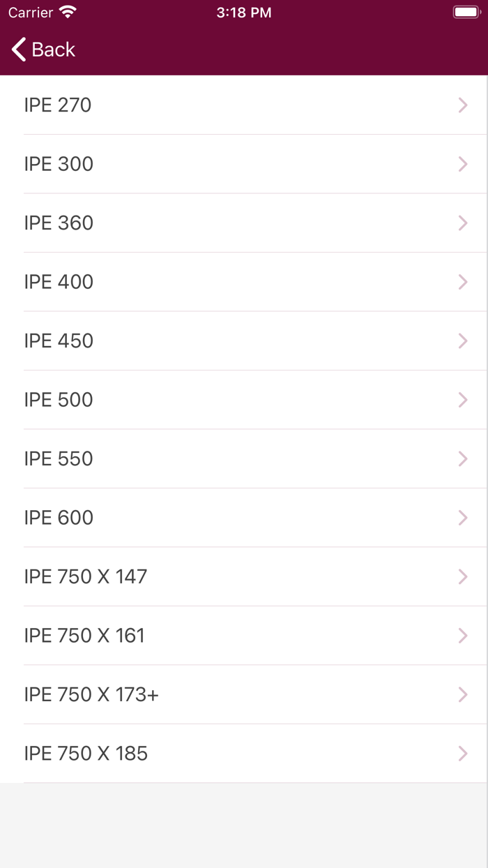Tap the chevron next to IPE 270
This screenshot has width=488, height=868.
(462, 105)
